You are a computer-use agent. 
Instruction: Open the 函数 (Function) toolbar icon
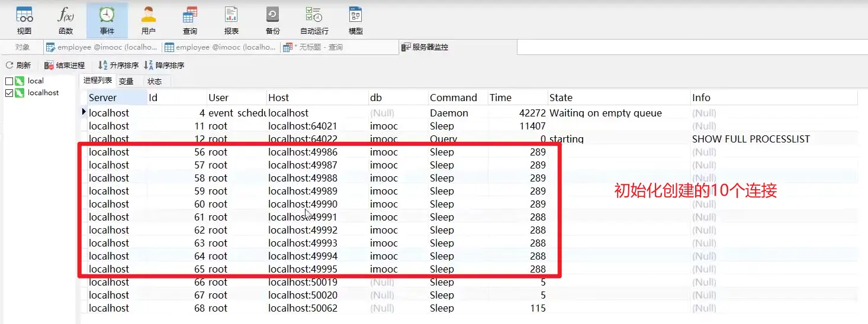(x=66, y=21)
